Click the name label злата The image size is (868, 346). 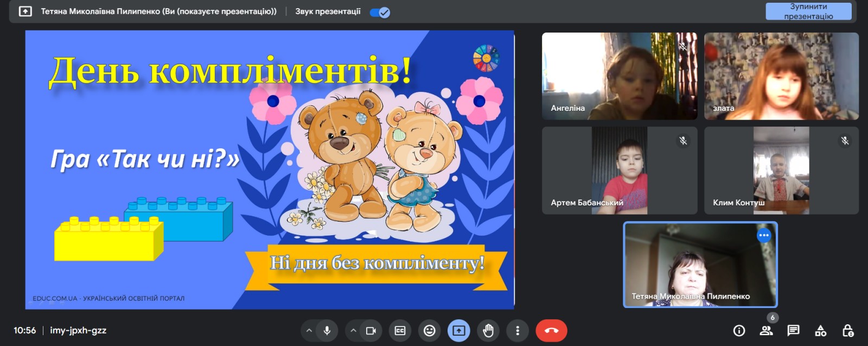[x=724, y=108]
